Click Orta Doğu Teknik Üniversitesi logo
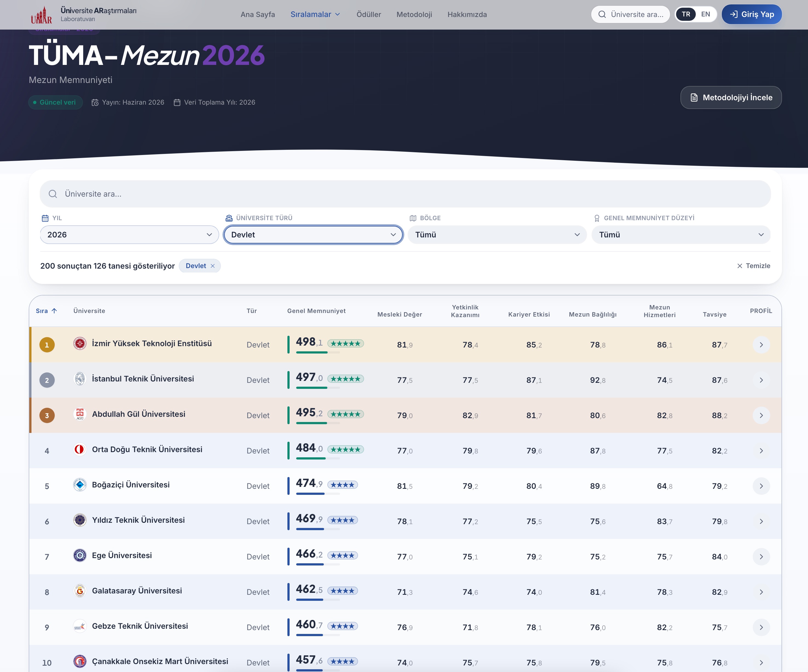The width and height of the screenshot is (808, 672). click(80, 449)
